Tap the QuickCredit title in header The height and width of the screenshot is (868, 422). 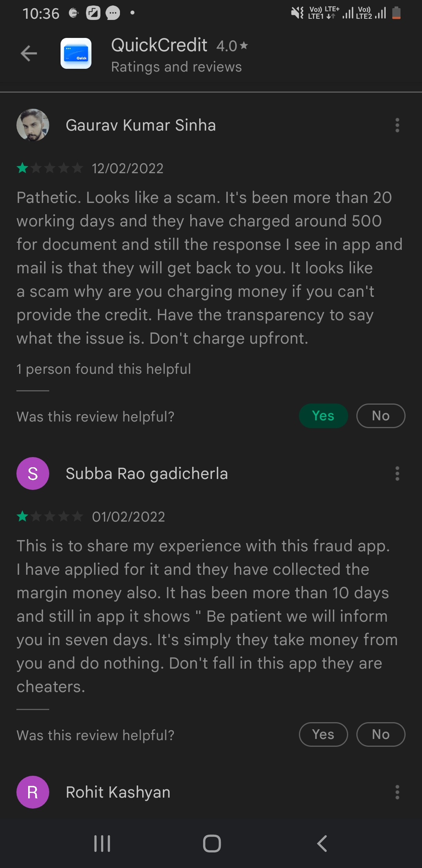(159, 45)
